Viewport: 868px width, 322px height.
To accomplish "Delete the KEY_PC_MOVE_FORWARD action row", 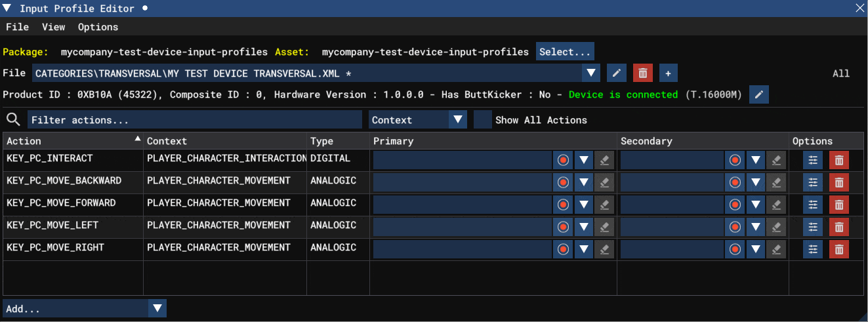I will pos(839,205).
